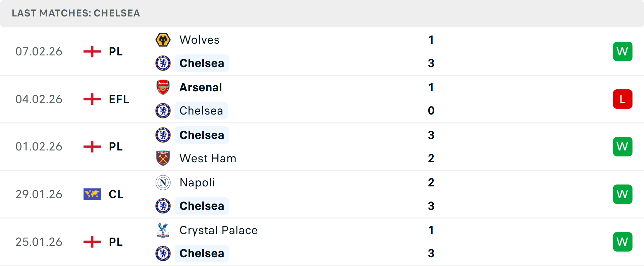
Task: Click the Wolves club crest
Action: pyautogui.click(x=163, y=40)
